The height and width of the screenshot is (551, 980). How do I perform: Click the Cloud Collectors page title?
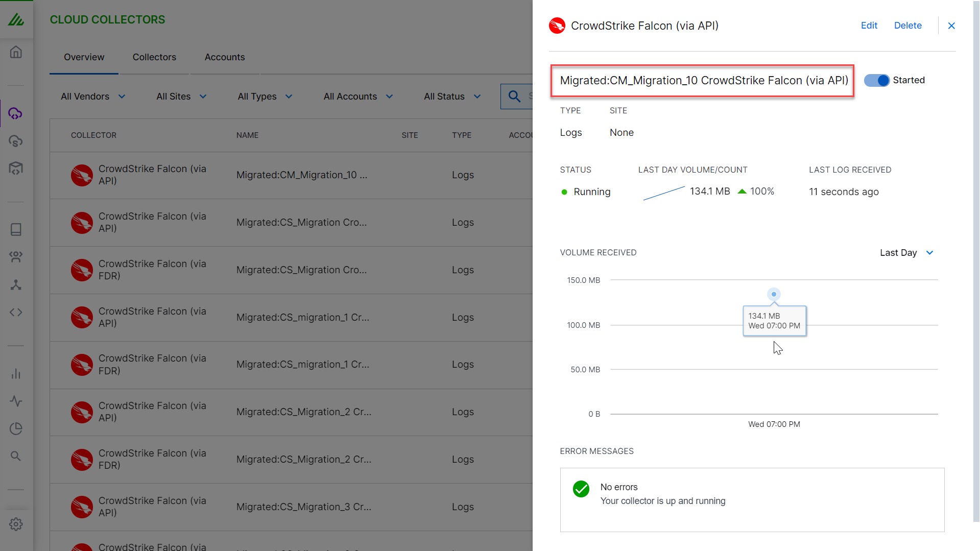tap(107, 19)
